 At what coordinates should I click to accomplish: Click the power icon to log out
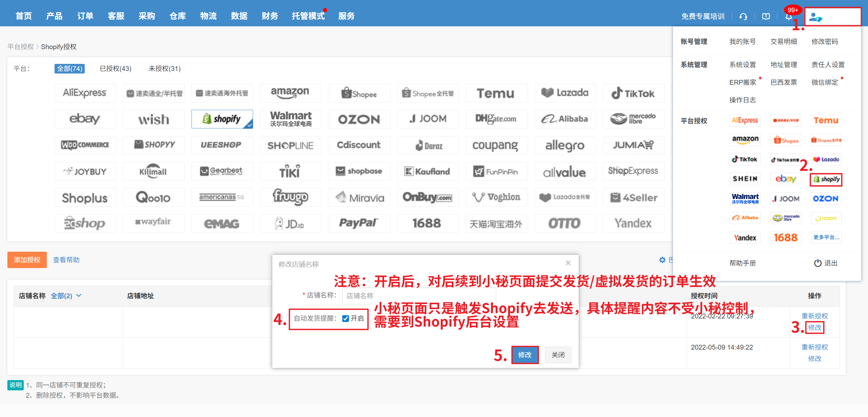pyautogui.click(x=817, y=263)
